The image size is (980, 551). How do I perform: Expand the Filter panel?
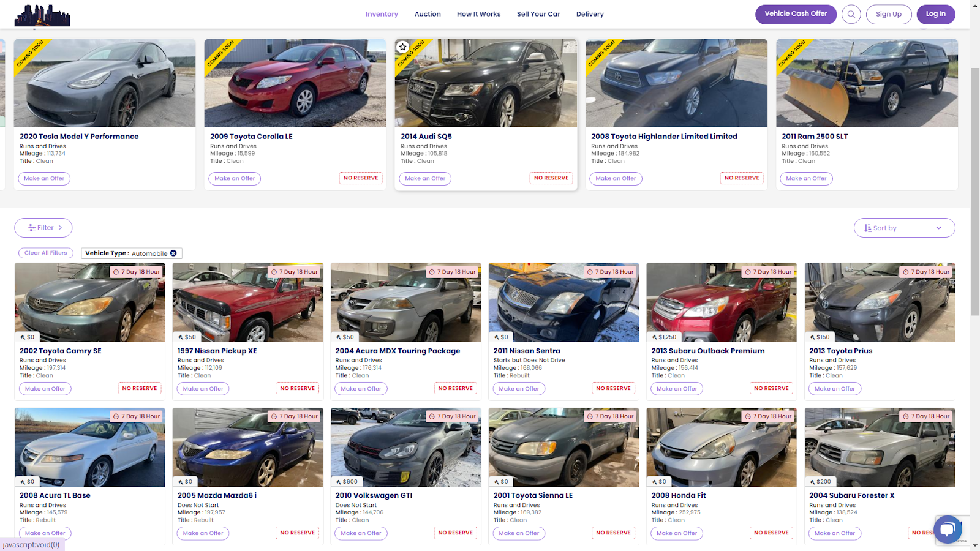click(43, 228)
